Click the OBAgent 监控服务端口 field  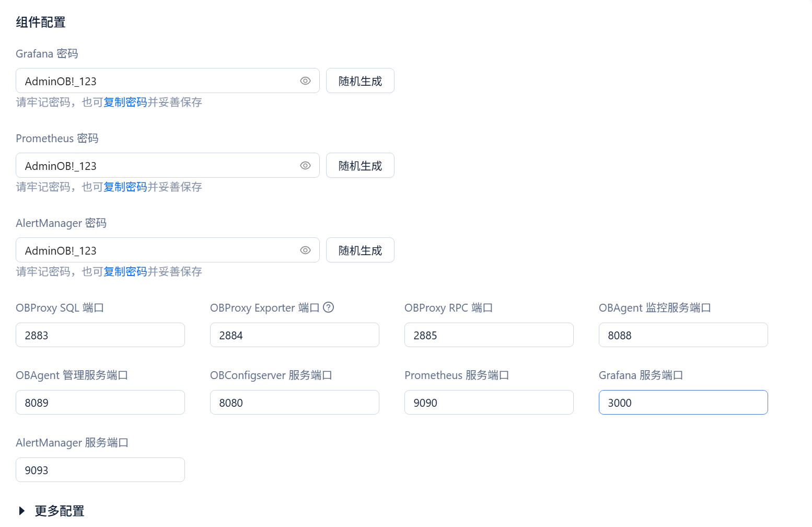point(683,335)
